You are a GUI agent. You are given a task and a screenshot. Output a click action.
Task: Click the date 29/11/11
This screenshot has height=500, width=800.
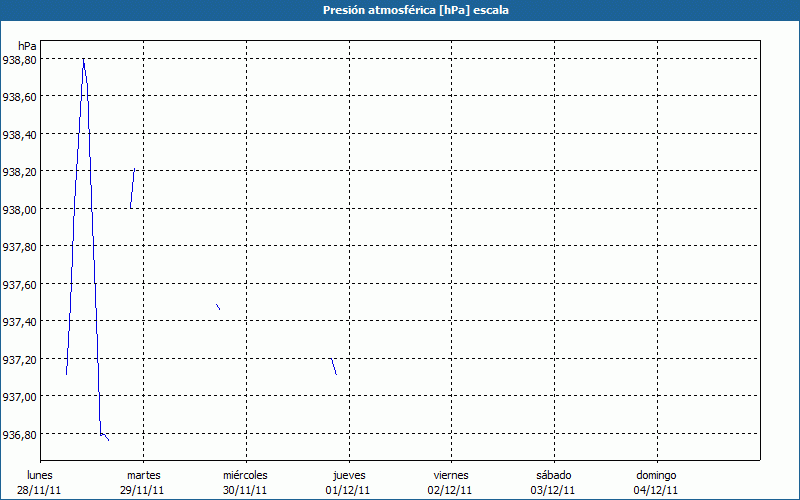click(x=142, y=490)
